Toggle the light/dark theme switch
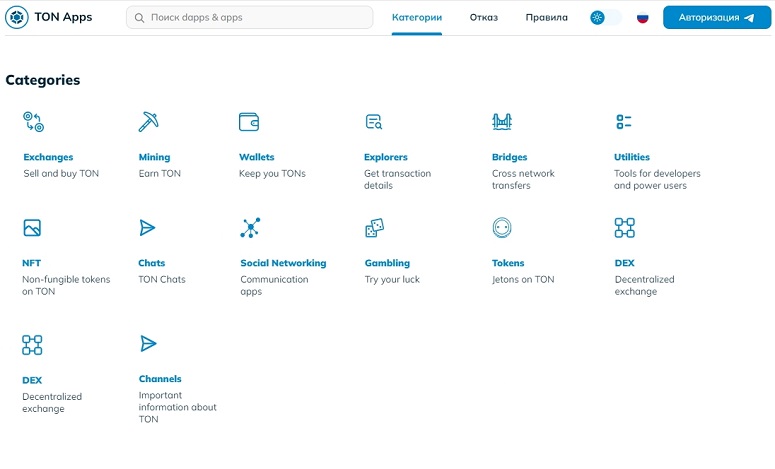Image resolution: width=775 pixels, height=469 pixels. pyautogui.click(x=605, y=18)
